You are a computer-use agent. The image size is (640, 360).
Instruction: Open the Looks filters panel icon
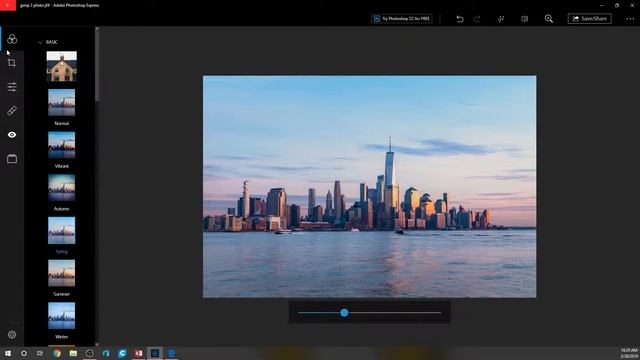click(x=12, y=39)
